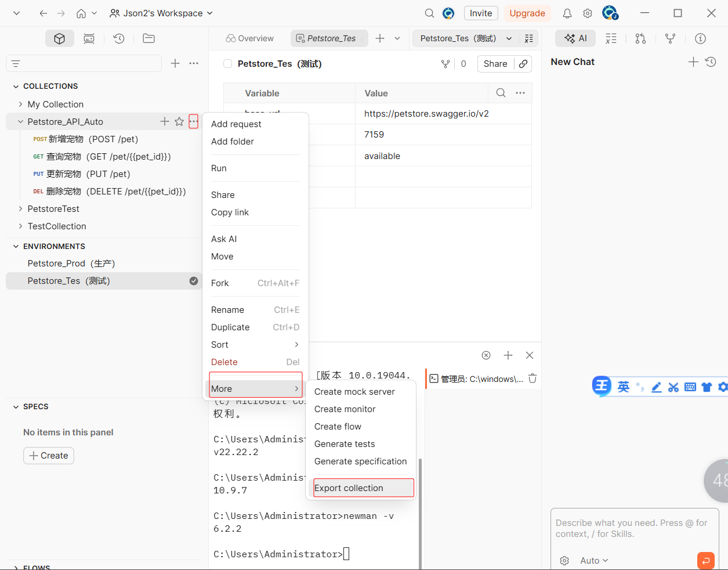
Task: Go forward with the right arrow
Action: [61, 13]
